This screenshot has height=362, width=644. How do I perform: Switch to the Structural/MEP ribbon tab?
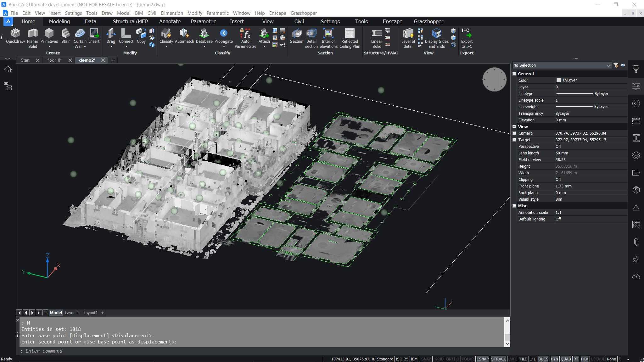(x=130, y=21)
